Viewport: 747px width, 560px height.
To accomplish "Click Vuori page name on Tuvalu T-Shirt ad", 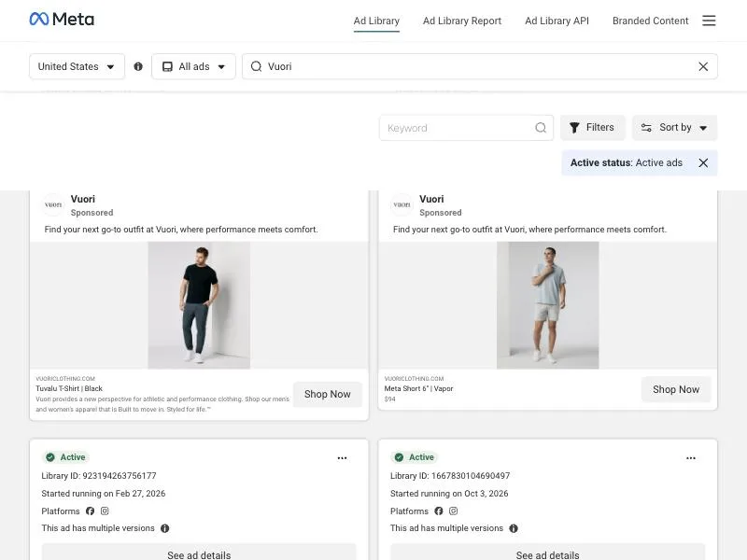I will 83,199.
